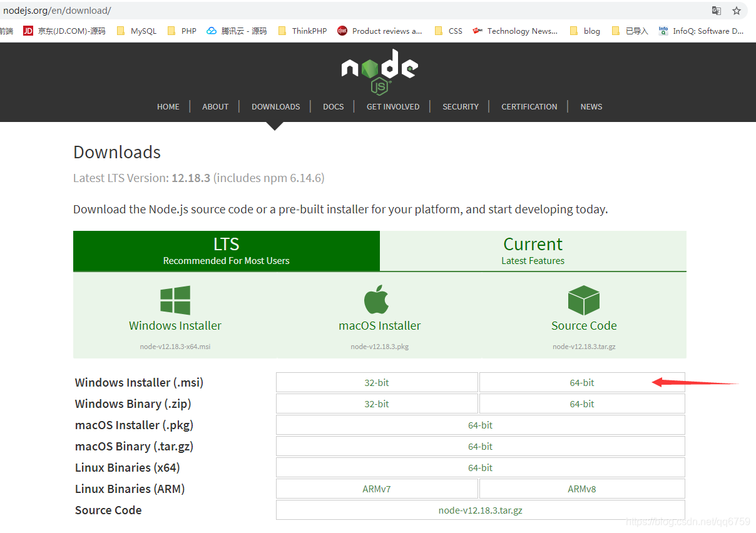This screenshot has width=756, height=533.
Task: Bookmark this page with the star icon
Action: pos(737,11)
